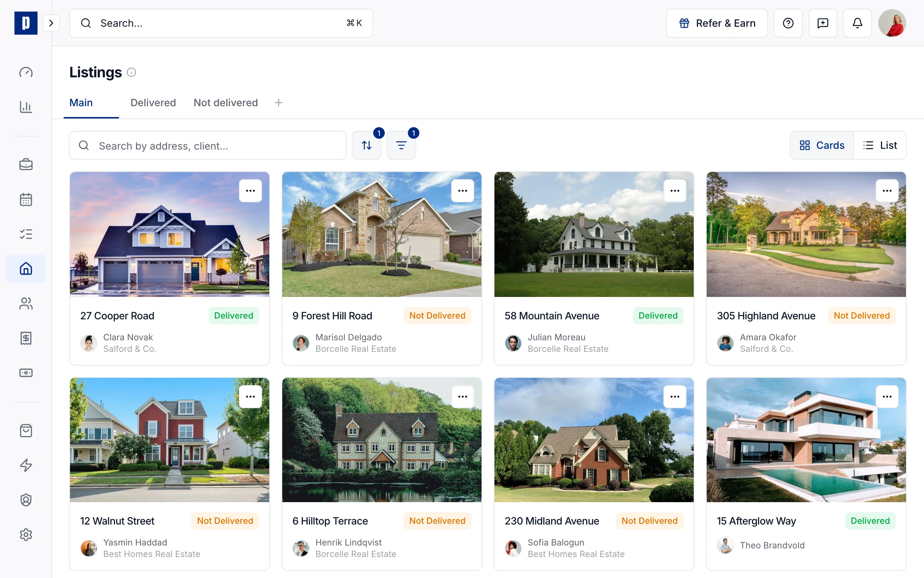
Task: Click the blue app logo
Action: click(26, 23)
